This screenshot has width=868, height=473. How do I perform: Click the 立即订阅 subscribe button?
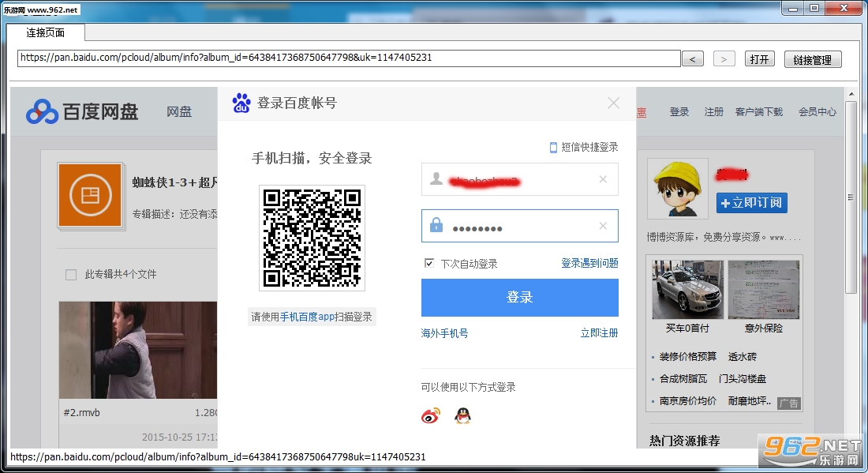pyautogui.click(x=751, y=203)
